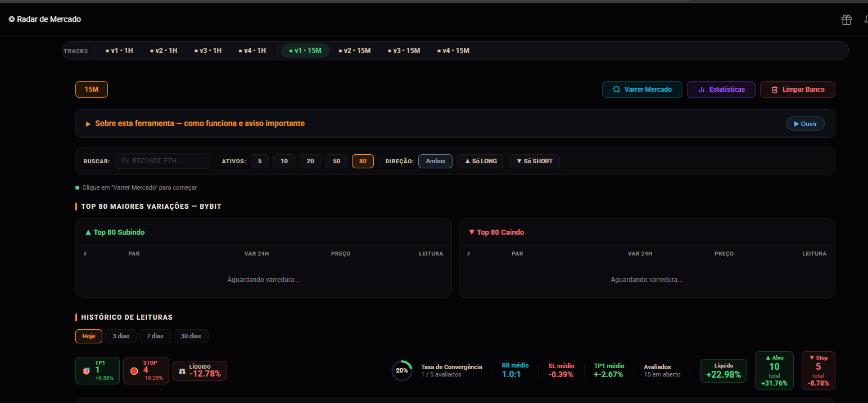Click the 20% convergence ring

401,370
